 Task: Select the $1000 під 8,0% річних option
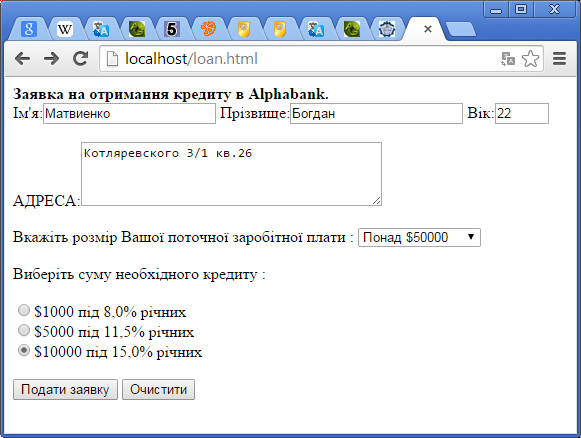[x=24, y=310]
